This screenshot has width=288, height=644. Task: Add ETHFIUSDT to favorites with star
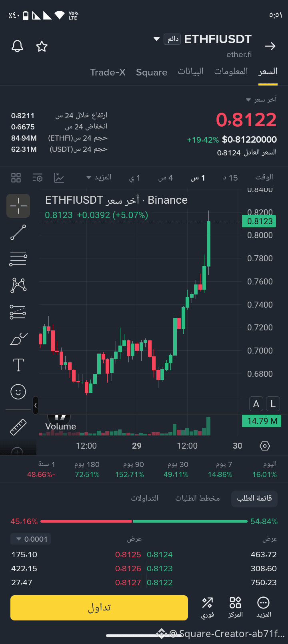coord(42,46)
